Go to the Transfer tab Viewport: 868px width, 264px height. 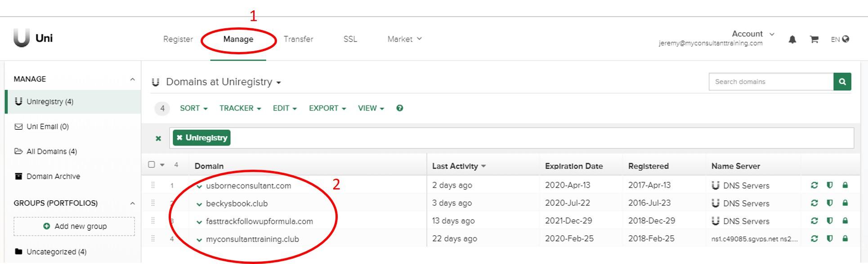click(x=299, y=39)
